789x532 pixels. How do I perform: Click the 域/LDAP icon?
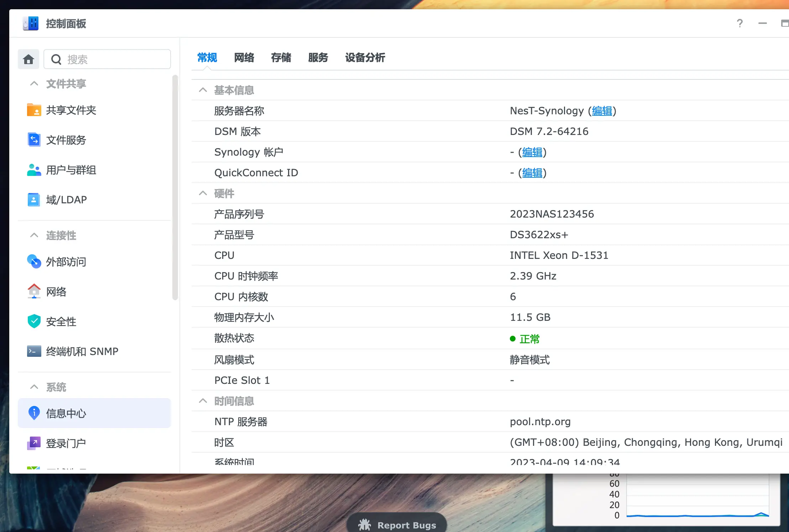(x=34, y=200)
